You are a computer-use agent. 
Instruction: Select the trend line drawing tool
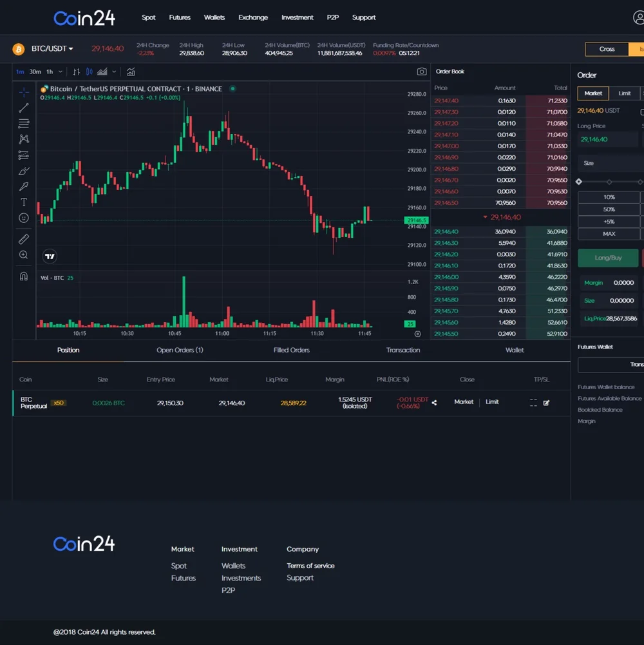24,108
